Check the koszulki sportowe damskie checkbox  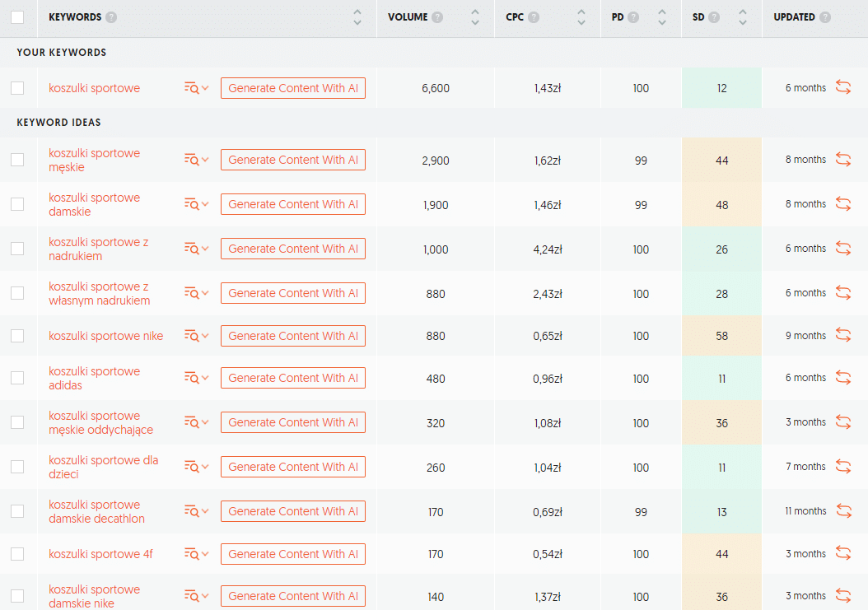(x=17, y=204)
